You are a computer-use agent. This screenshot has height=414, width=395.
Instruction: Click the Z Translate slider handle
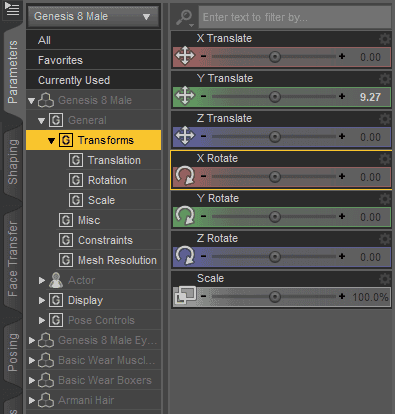pos(275,137)
